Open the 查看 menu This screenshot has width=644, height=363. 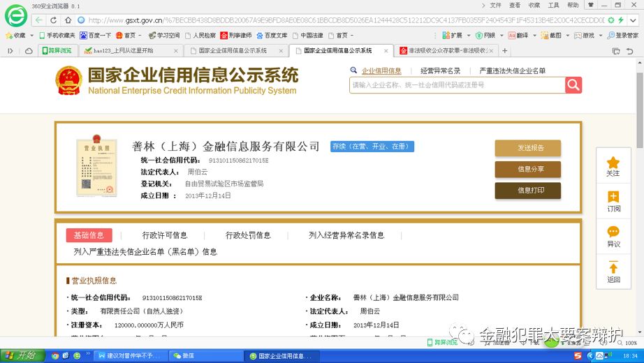(x=515, y=6)
